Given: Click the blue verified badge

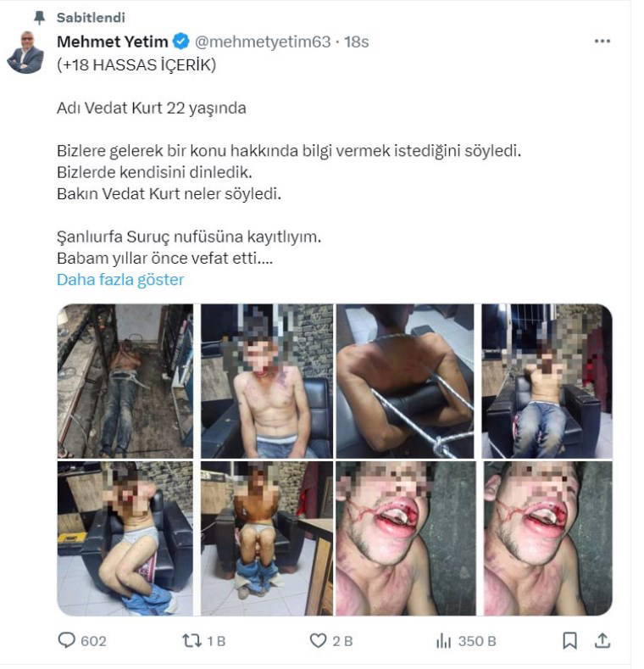Looking at the screenshot, I should coord(180,41).
